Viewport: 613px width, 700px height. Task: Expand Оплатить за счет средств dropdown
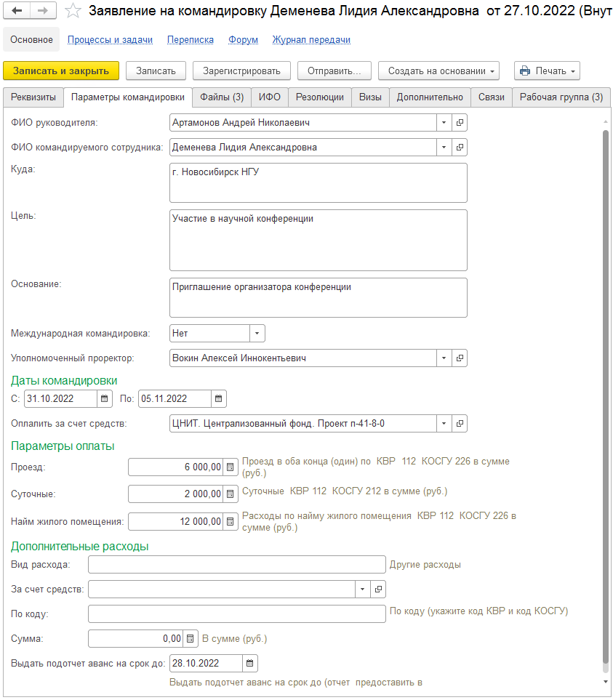444,424
